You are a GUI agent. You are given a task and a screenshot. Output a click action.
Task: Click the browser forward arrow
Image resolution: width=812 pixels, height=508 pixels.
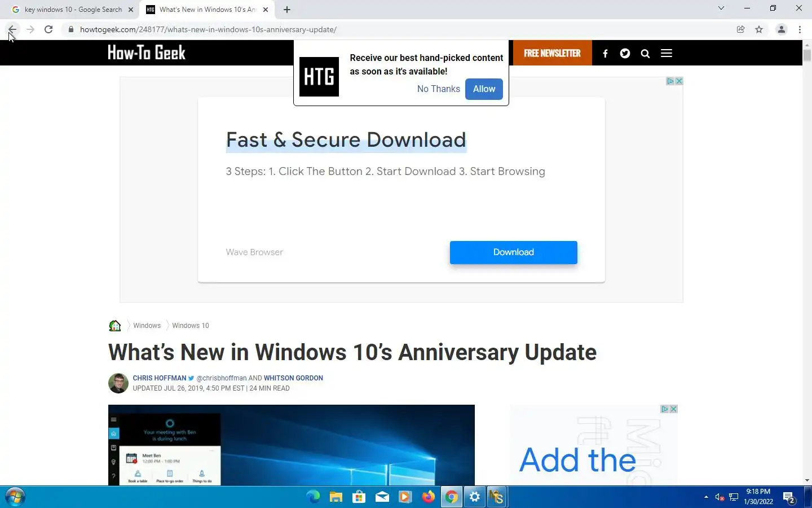point(30,29)
